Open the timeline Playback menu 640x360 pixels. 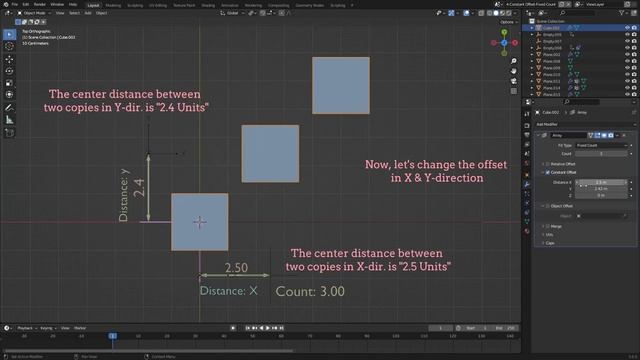click(27, 328)
